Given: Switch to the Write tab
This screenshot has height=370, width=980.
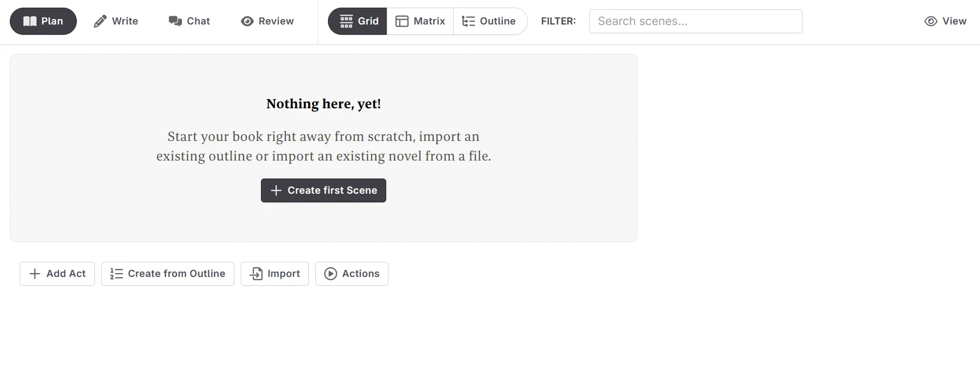Looking at the screenshot, I should coord(116,21).
